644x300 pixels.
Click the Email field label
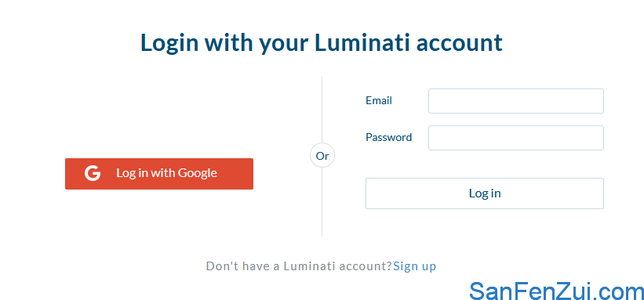pyautogui.click(x=379, y=100)
